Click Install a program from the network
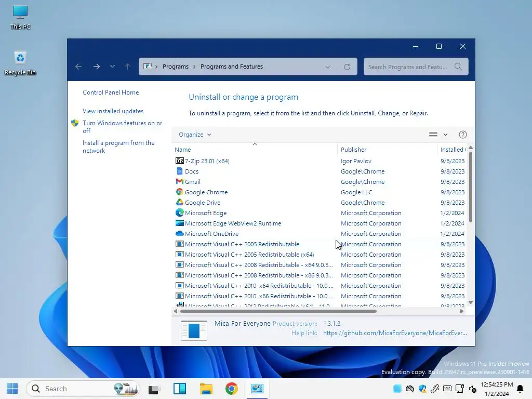Viewport: 532px width, 399px height. click(x=118, y=147)
